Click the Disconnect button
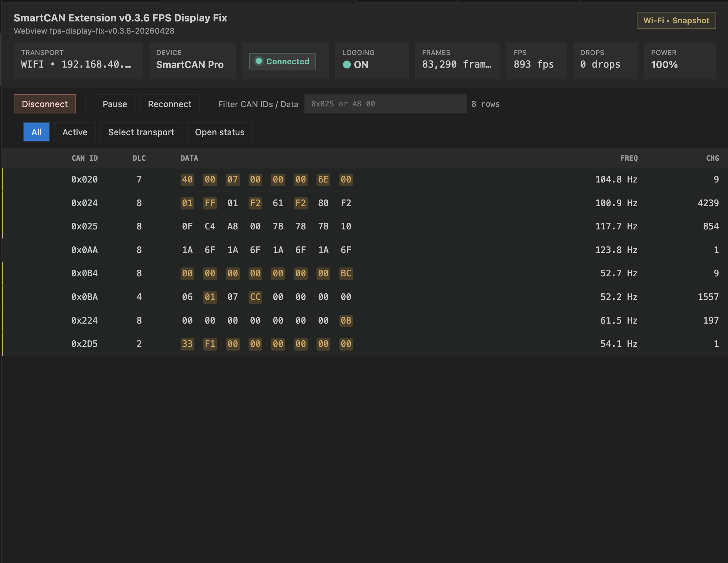 (x=45, y=104)
